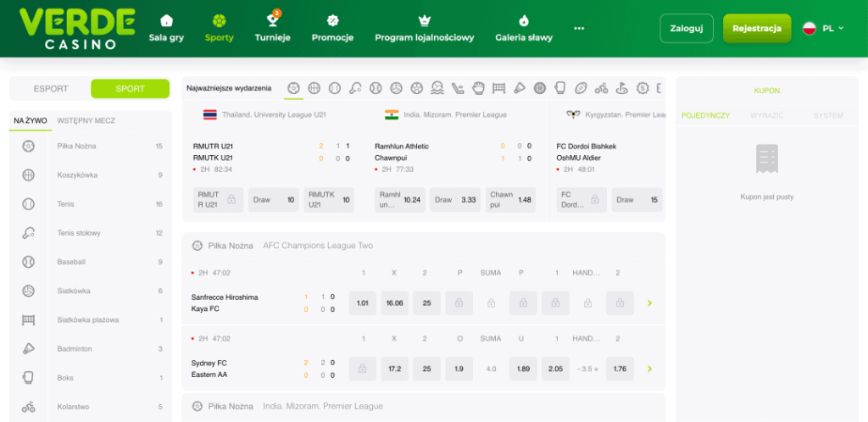This screenshot has width=868, height=422.
Task: Select the baseball icon in the top sports bar
Action: tap(376, 88)
